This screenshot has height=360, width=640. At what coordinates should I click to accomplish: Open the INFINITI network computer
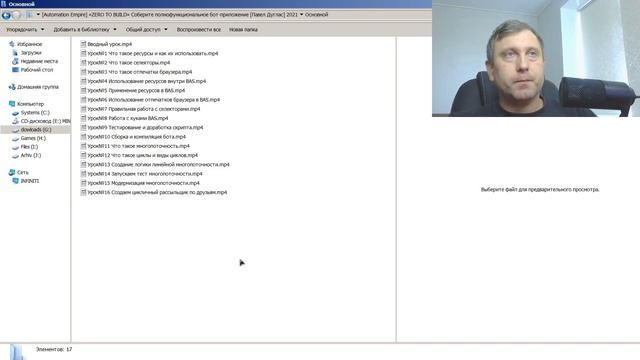coord(30,181)
